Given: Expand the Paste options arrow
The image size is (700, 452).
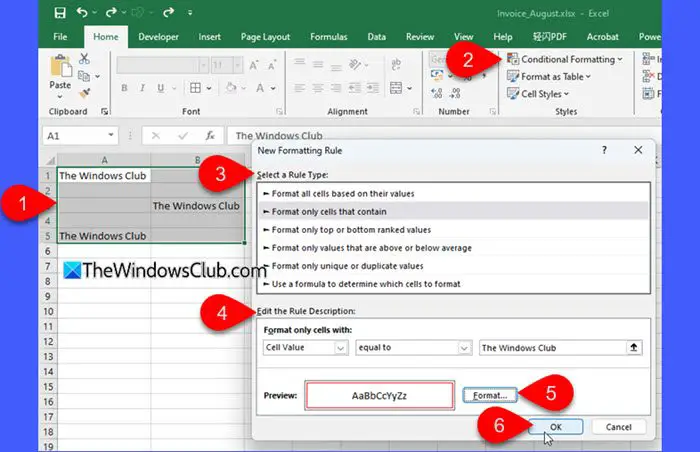Looking at the screenshot, I should coord(60,96).
